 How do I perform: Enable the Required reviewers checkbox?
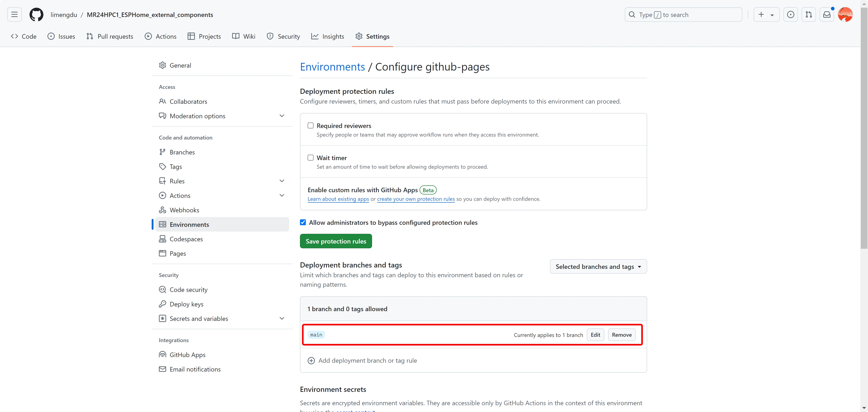[x=310, y=125]
